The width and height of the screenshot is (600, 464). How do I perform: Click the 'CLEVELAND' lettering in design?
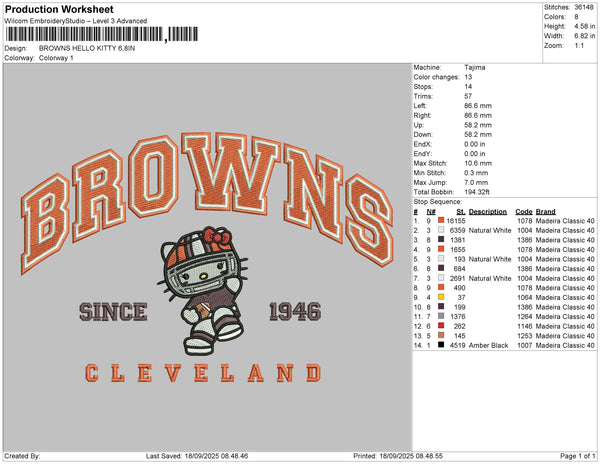(203, 373)
